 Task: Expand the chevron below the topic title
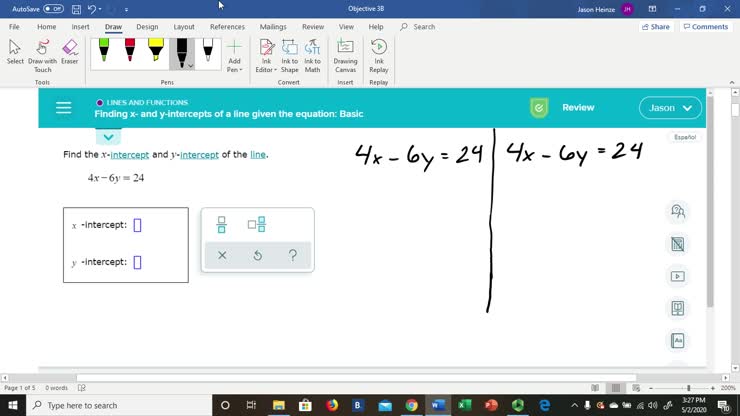[109, 137]
